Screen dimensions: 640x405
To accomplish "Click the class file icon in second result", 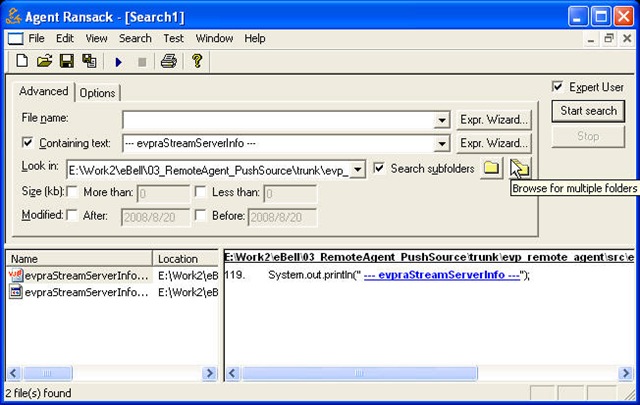I will coord(16,292).
